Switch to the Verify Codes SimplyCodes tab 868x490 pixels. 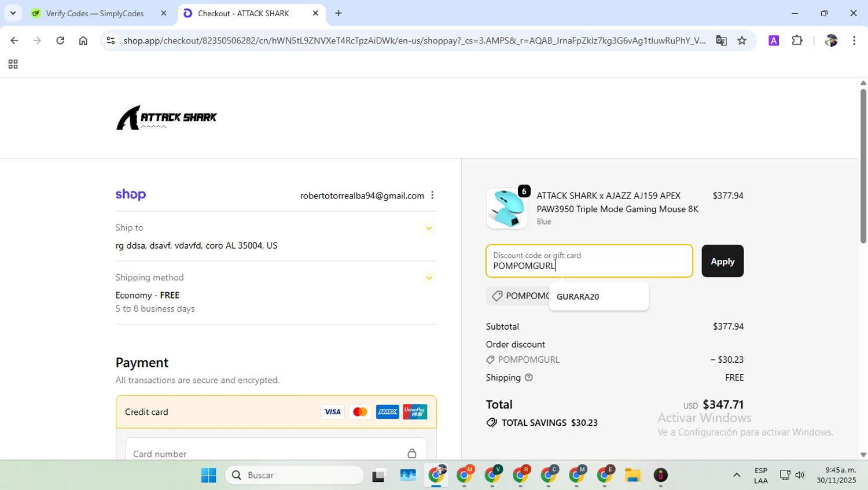click(x=95, y=13)
